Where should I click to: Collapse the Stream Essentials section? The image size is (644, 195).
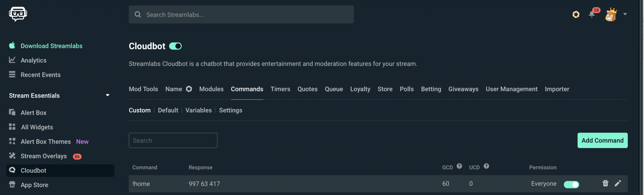(108, 95)
